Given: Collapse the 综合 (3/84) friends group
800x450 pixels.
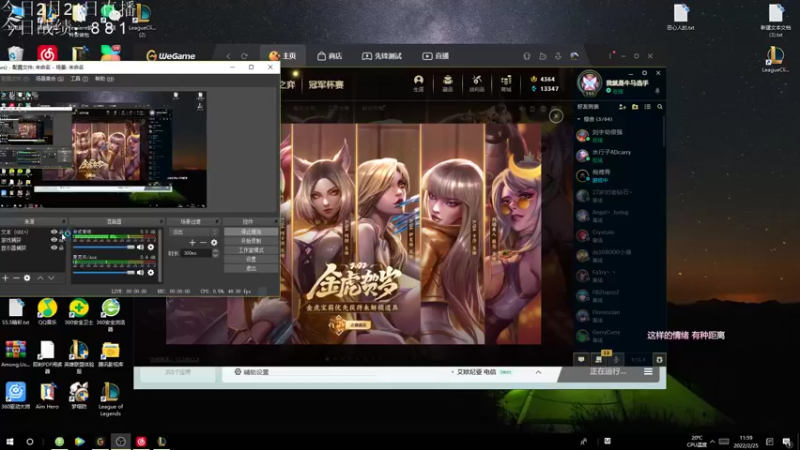Looking at the screenshot, I should tap(579, 119).
